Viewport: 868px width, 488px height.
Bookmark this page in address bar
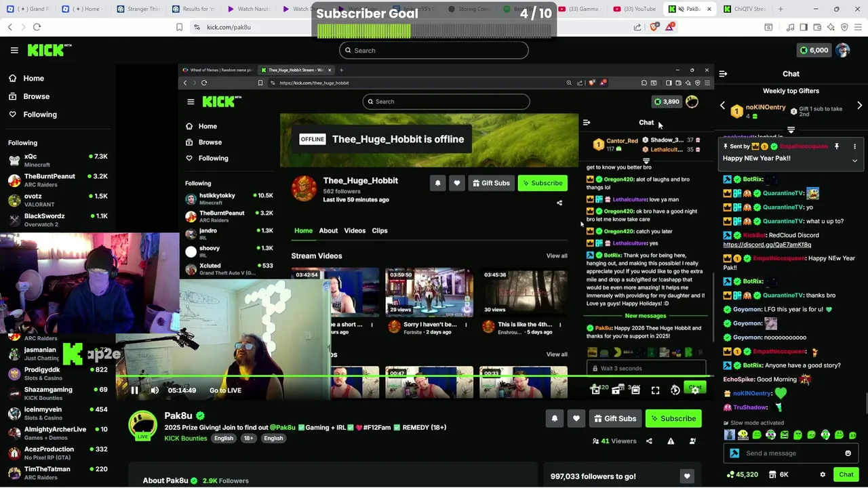point(179,27)
